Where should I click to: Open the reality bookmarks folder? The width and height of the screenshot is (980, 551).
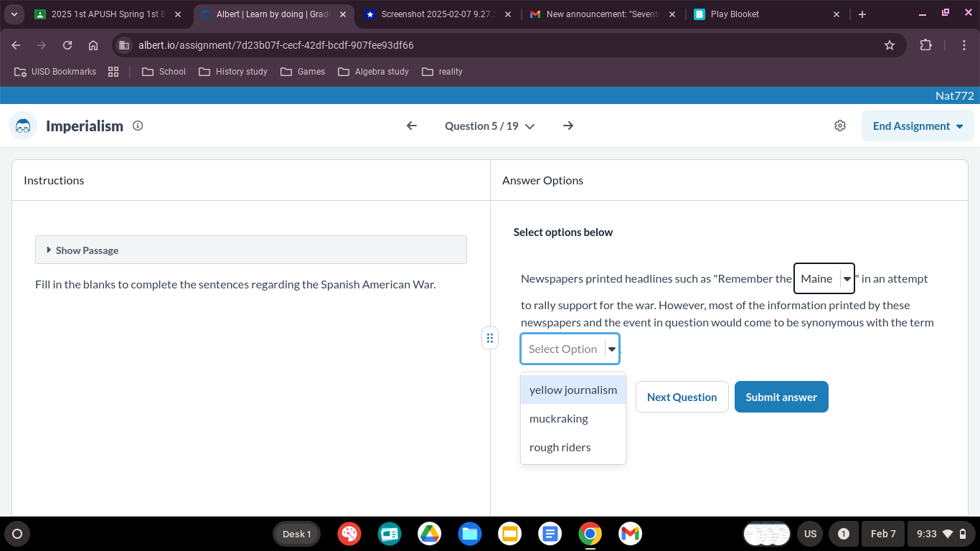[442, 72]
